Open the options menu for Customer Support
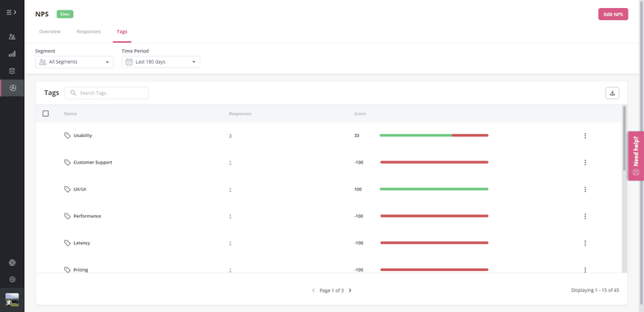This screenshot has height=312, width=644. [x=585, y=162]
